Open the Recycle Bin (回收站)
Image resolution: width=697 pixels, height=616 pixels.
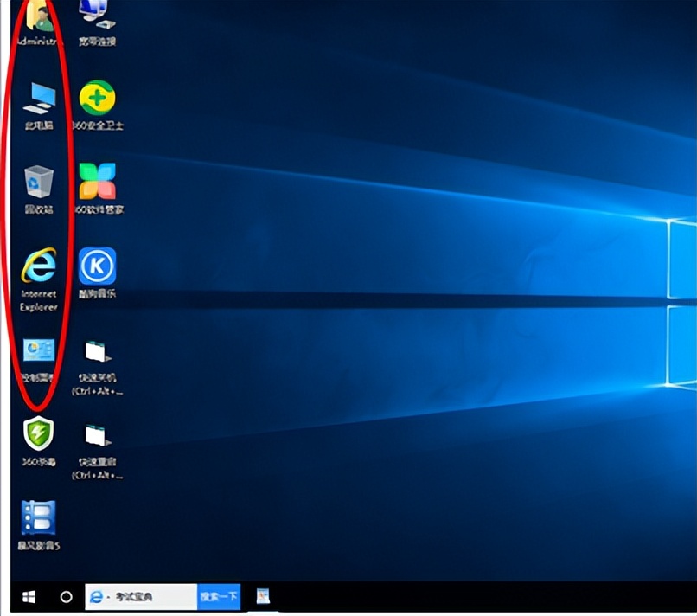[36, 180]
